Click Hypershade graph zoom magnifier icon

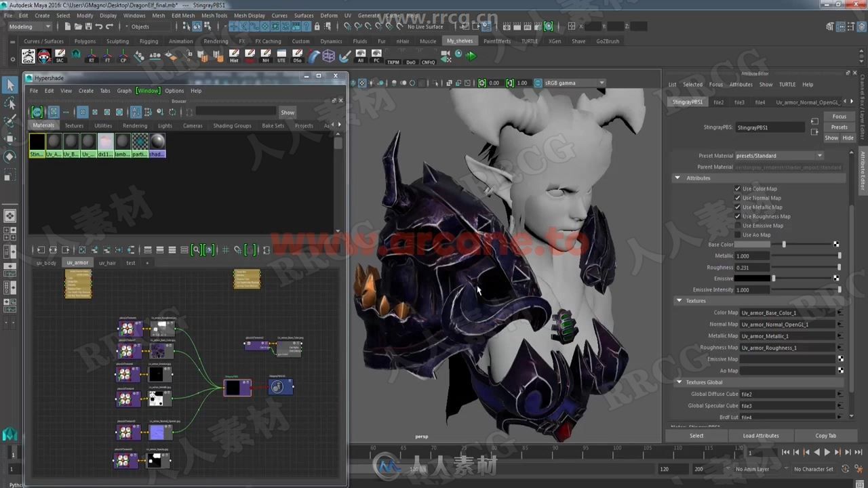tap(196, 250)
